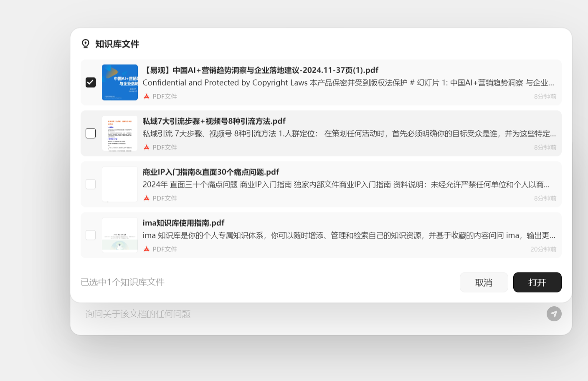The image size is (588, 381).
Task: Click the PDF icon beside 商业IP入门指南 label
Action: tap(147, 198)
